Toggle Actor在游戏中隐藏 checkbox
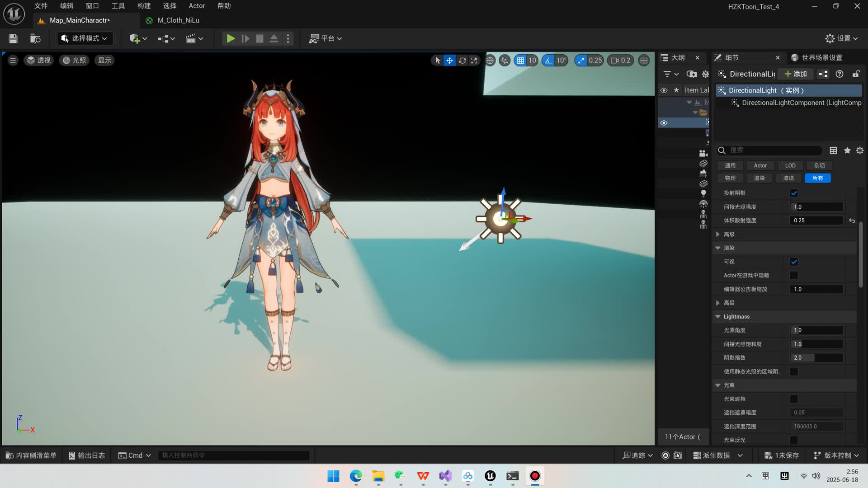Screen dimensions: 868x488 point(794,276)
